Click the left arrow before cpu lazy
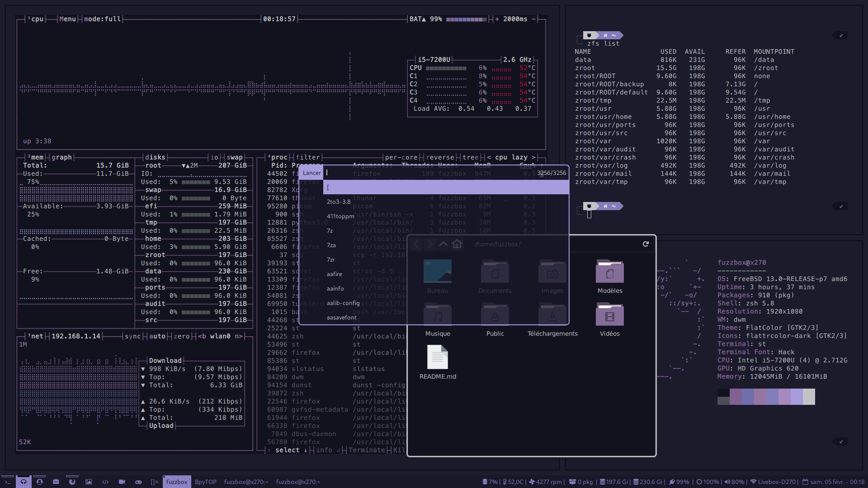 (489, 157)
